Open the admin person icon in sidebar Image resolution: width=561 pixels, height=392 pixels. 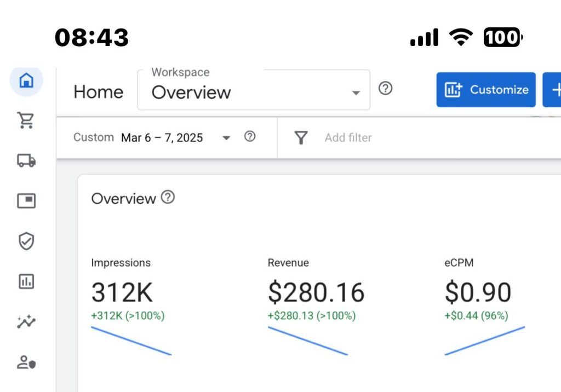26,362
